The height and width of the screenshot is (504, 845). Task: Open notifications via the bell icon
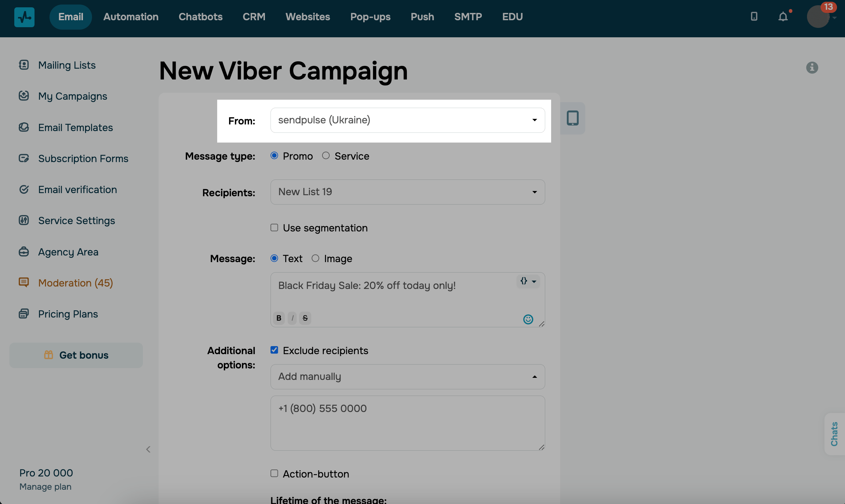783,16
